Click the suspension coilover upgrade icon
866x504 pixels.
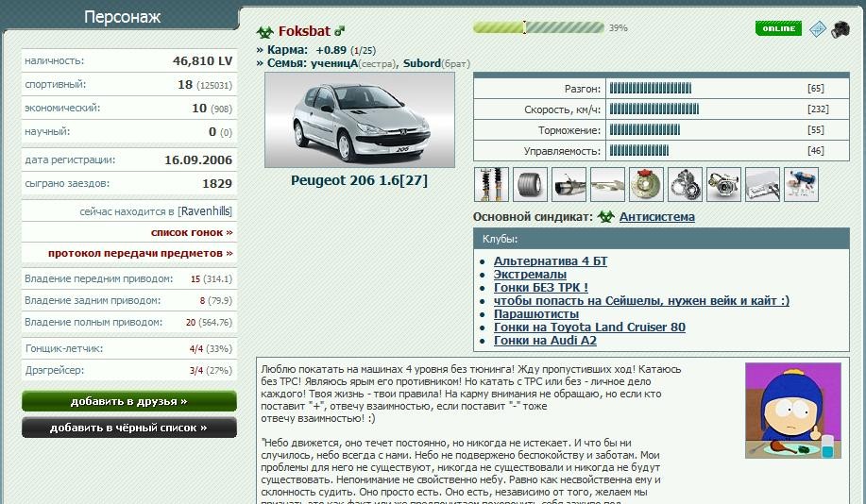tap(491, 184)
